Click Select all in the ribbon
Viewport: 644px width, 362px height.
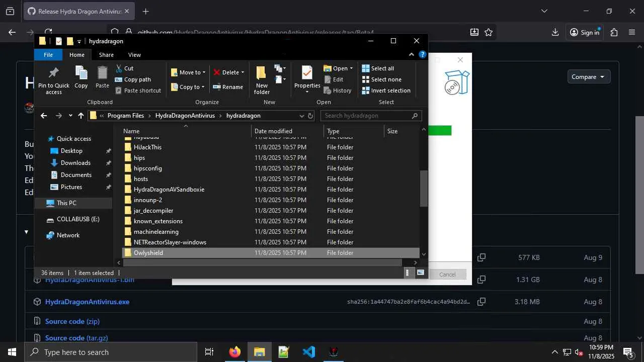[378, 68]
